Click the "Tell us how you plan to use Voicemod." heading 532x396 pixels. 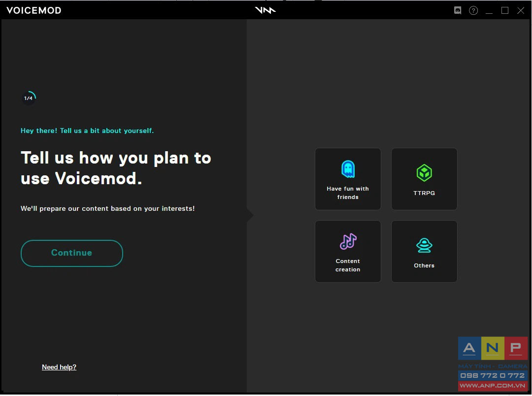click(116, 168)
